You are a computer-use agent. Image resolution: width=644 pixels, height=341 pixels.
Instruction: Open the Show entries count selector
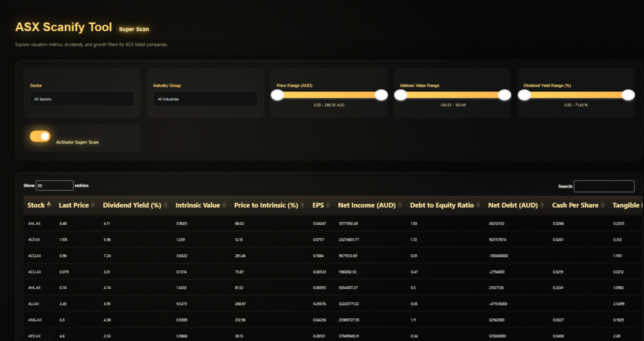pos(55,186)
